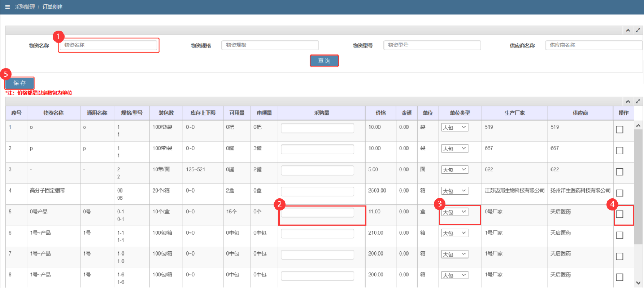Open the hamburger menu icon
The height and width of the screenshot is (288, 644).
[x=7, y=7]
